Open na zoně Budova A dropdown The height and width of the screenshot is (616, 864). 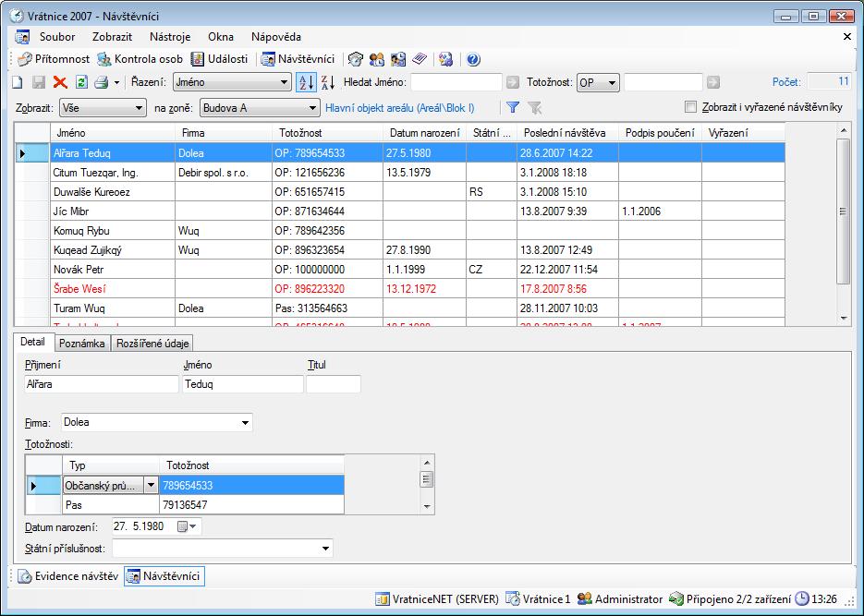[260, 108]
